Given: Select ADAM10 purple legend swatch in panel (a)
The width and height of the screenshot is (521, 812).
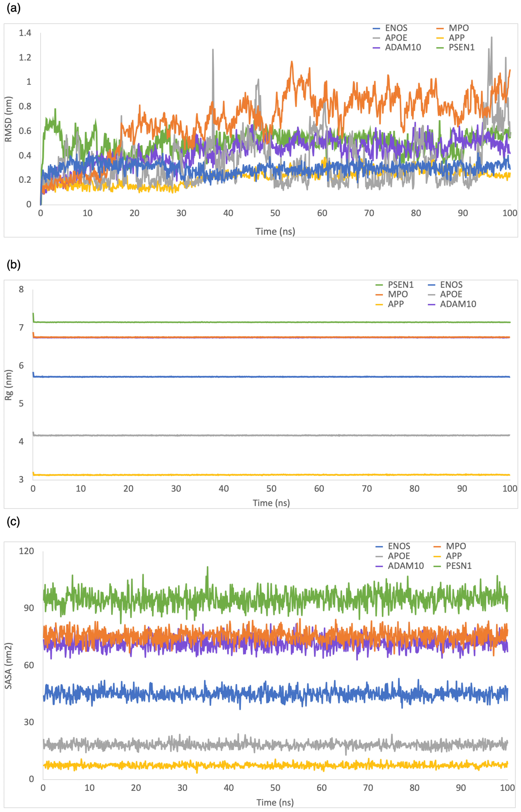Looking at the screenshot, I should point(376,48).
